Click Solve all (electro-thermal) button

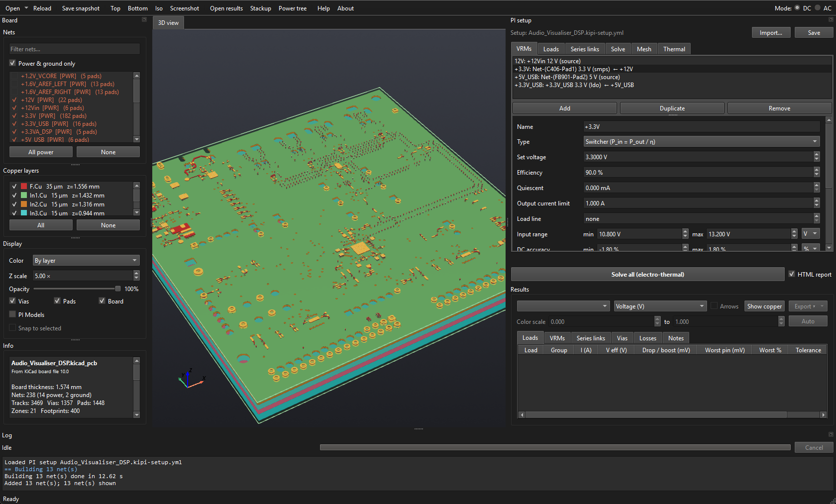click(x=647, y=275)
